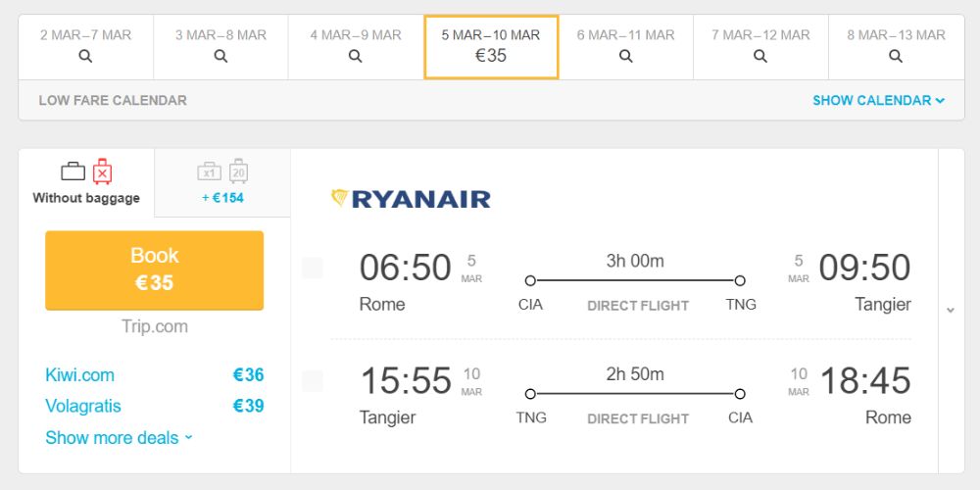Book the €35 Trip.com fare
This screenshot has width=980, height=490.
pos(155,270)
